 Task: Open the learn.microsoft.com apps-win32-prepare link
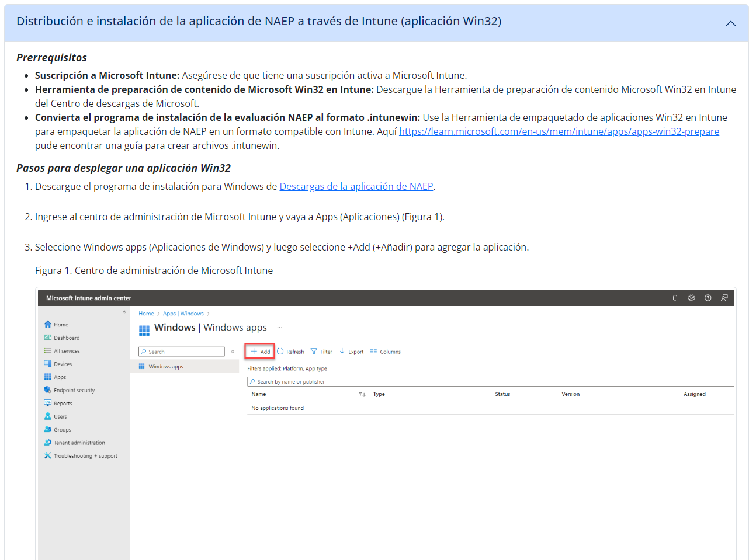[x=559, y=131]
